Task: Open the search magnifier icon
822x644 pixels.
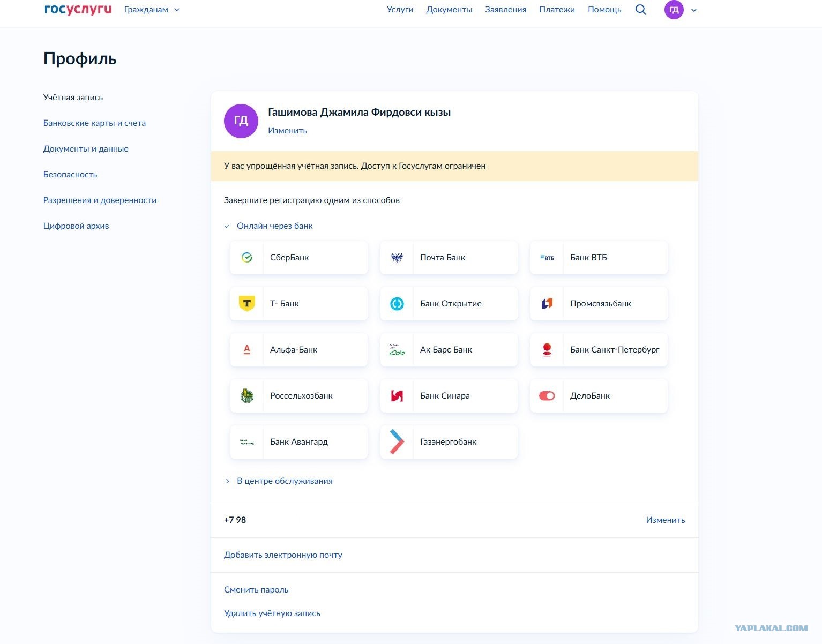Action: (640, 10)
